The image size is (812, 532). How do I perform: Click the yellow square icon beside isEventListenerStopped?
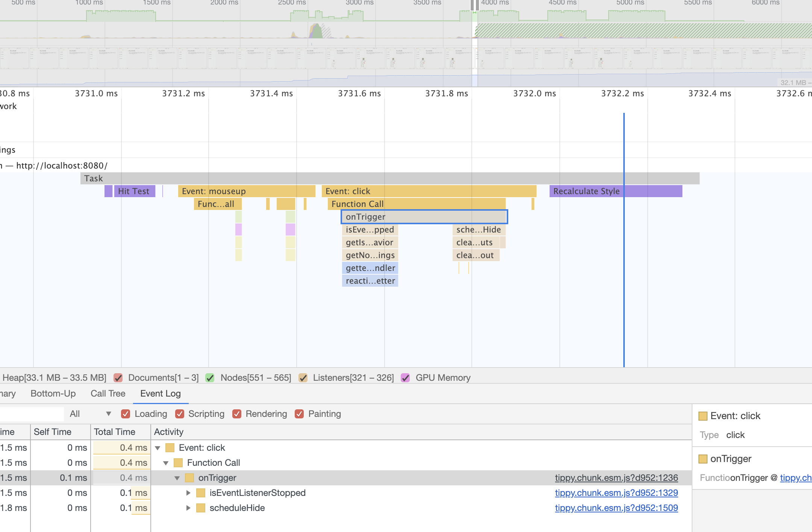[x=200, y=493]
